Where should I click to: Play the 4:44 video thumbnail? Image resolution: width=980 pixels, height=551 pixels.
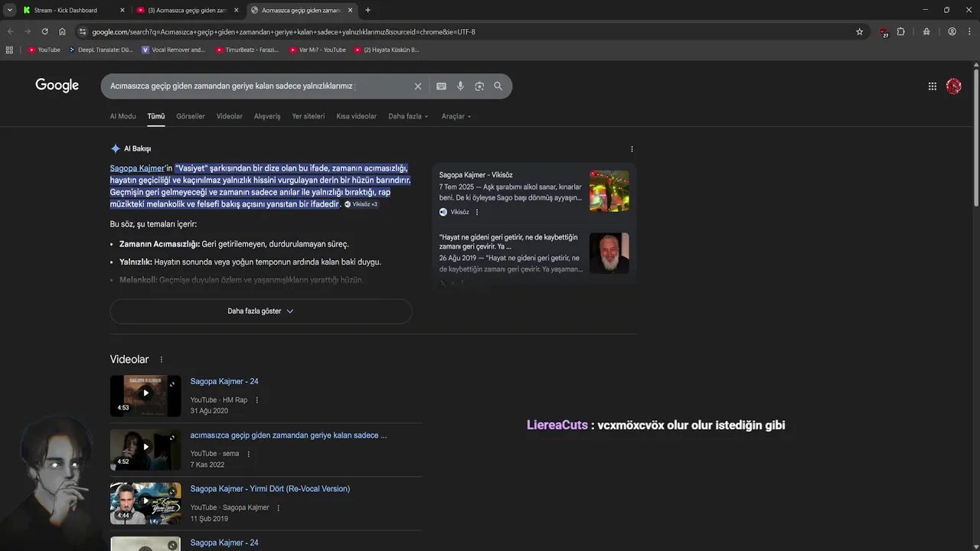[x=145, y=503]
